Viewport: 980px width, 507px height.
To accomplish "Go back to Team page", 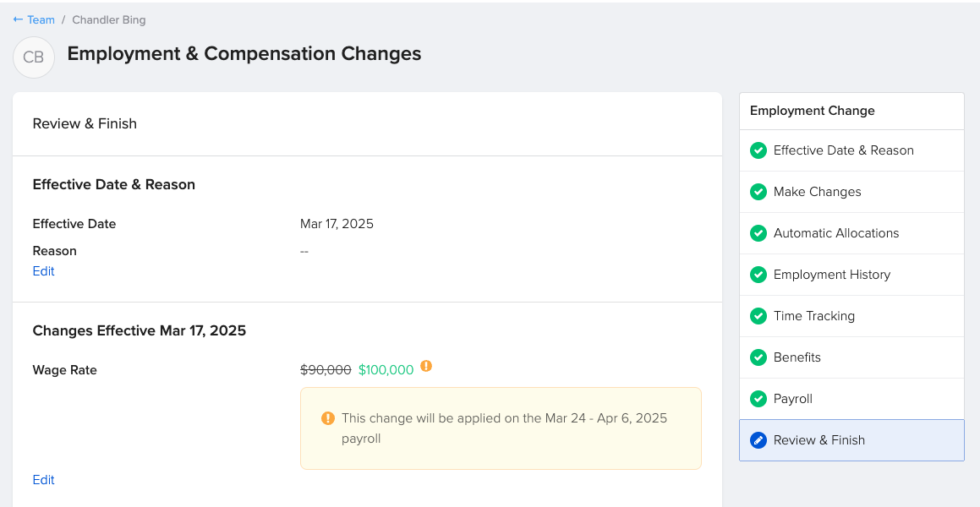I will coord(41,19).
